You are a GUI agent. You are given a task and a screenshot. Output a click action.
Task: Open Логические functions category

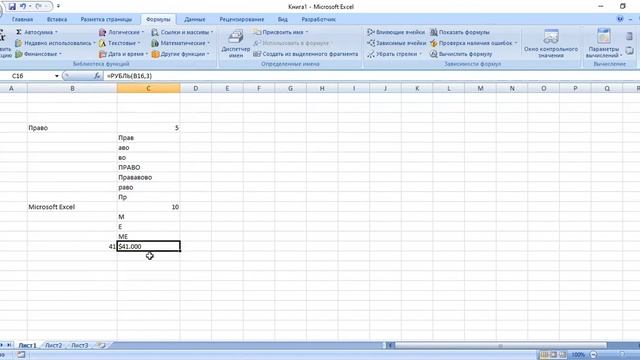coord(121,32)
